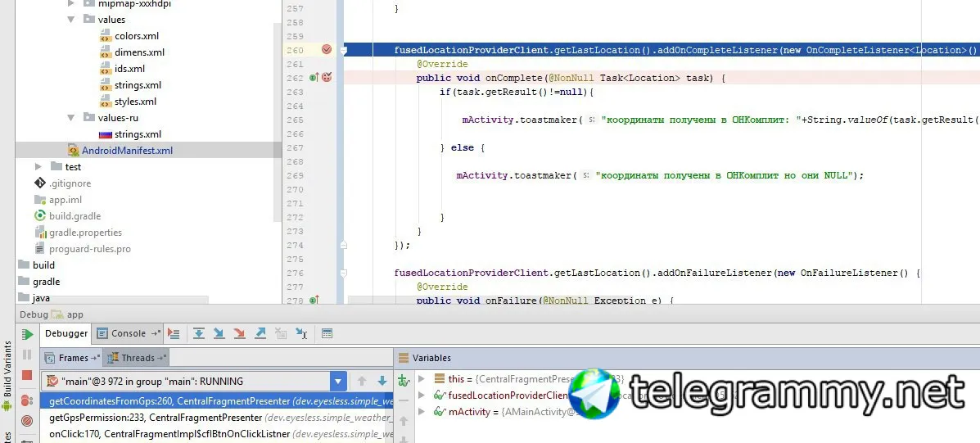Screen dimensions: 980x443
Task: Resume program with green play icon
Action: coord(27,335)
